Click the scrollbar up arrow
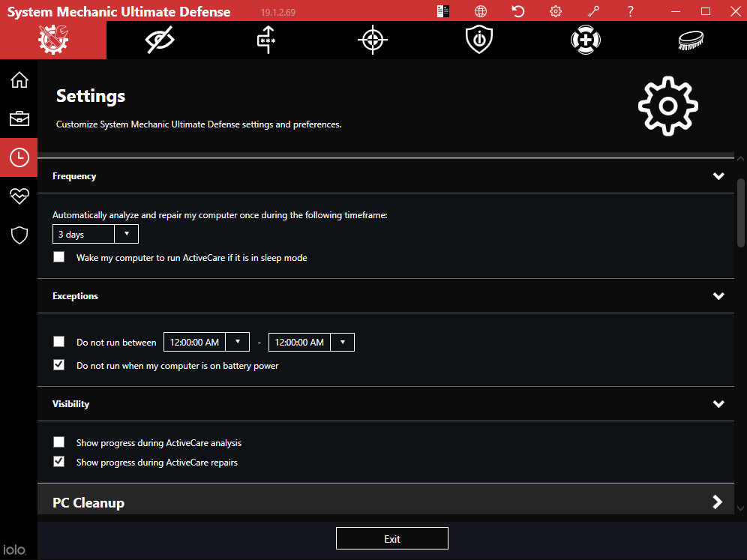Screen dimensions: 747x560 click(741, 159)
